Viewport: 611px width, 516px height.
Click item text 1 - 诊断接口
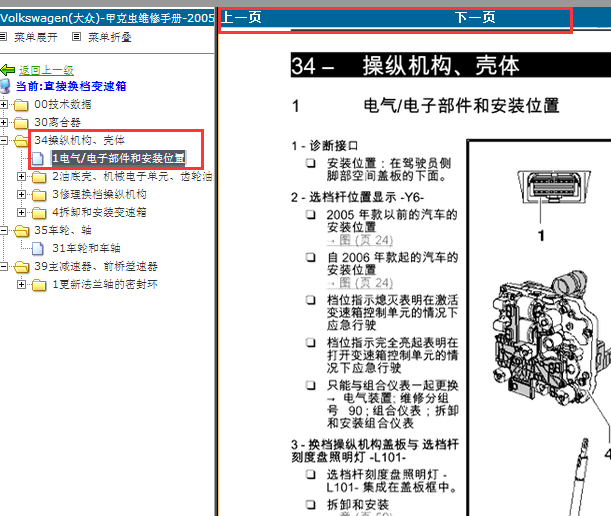325,146
